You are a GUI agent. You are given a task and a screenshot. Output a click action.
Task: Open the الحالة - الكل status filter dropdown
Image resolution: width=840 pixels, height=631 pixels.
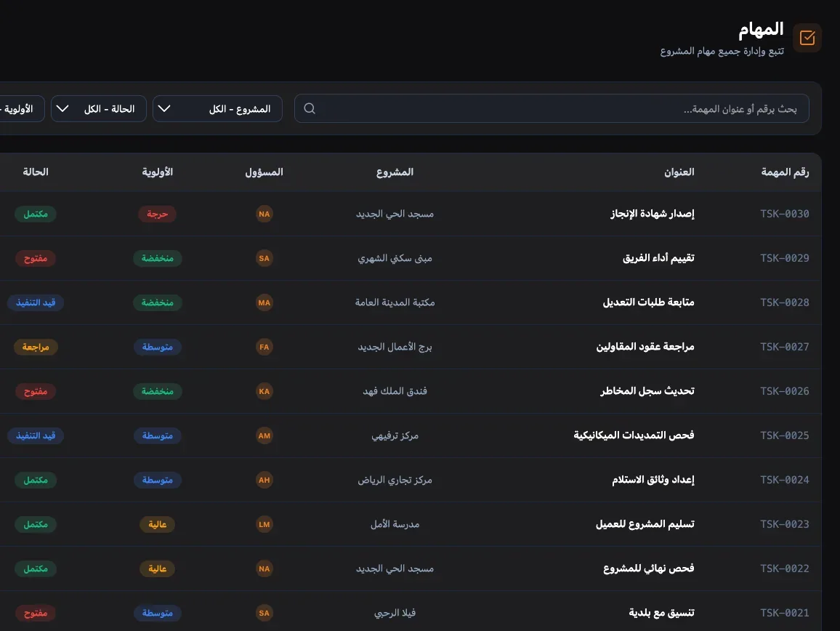click(x=99, y=109)
